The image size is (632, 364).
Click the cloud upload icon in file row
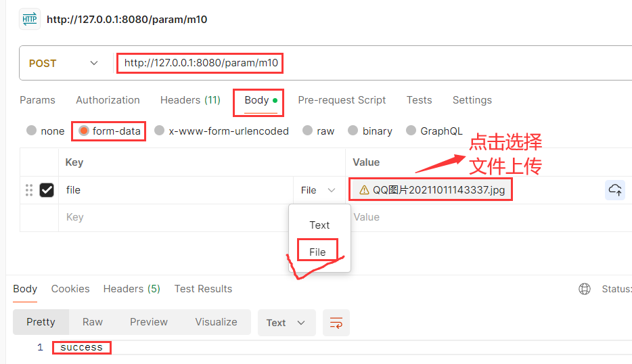tap(615, 190)
